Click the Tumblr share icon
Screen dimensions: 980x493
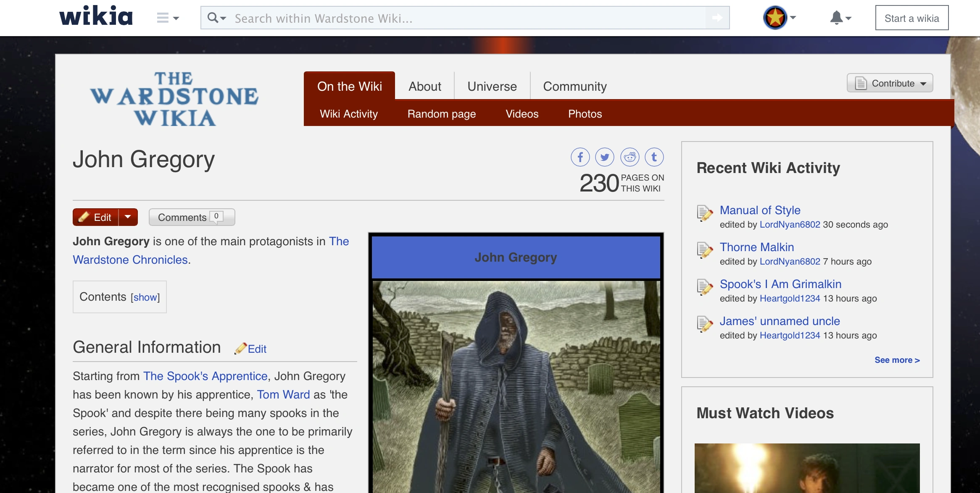tap(654, 157)
